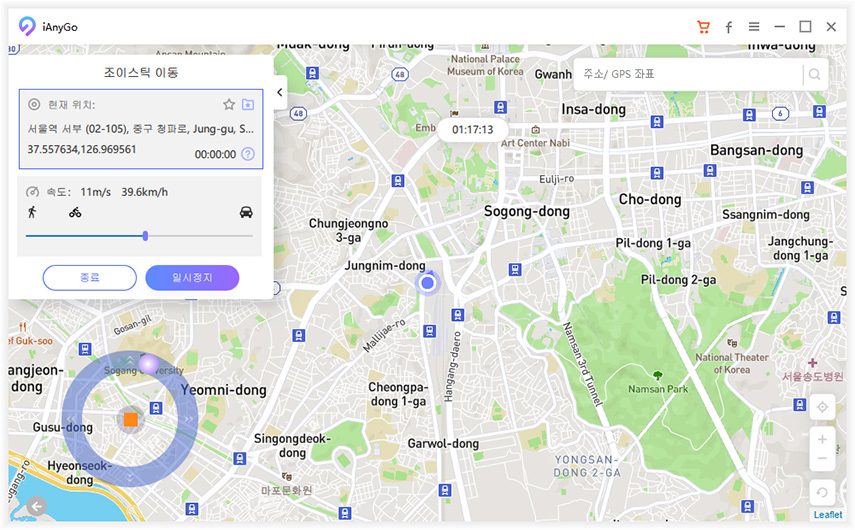
Task: Click the search magnifier icon
Action: 816,74
